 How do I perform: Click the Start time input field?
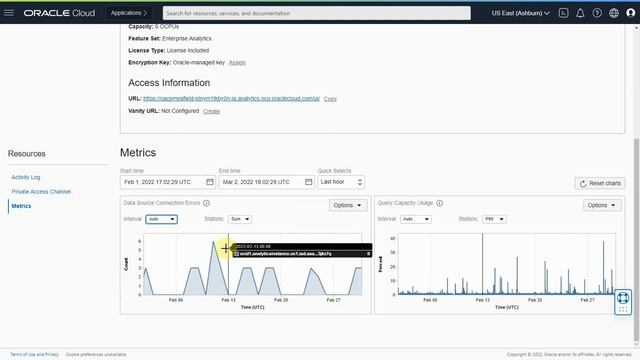point(168,182)
